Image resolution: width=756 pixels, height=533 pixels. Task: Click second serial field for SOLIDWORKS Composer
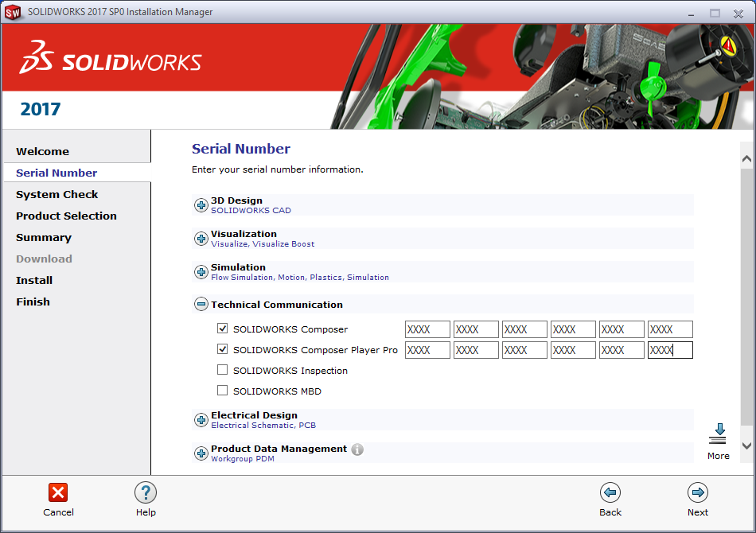click(476, 329)
